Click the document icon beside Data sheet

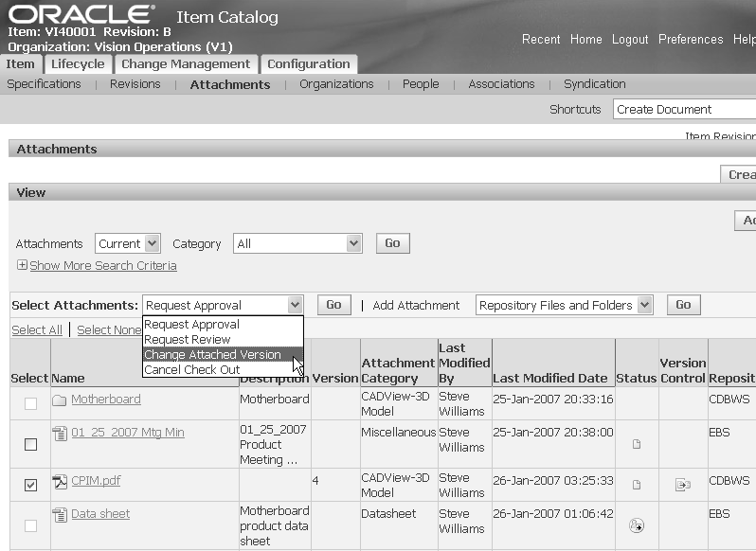(x=60, y=515)
